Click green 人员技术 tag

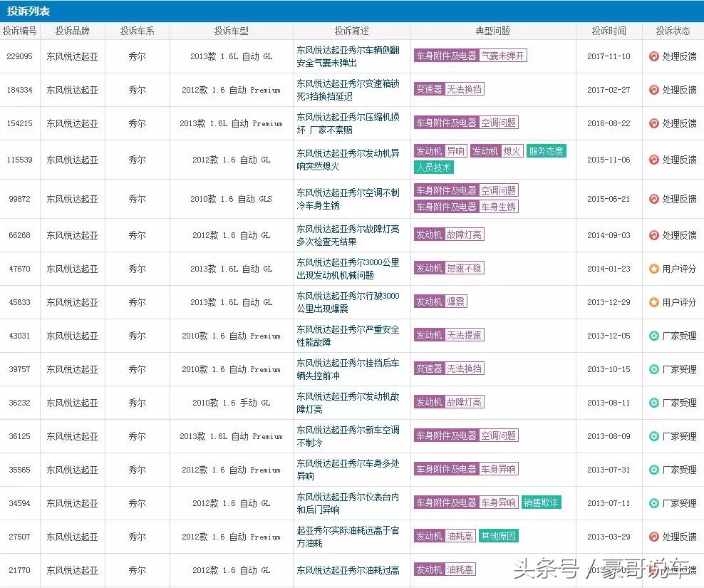click(x=433, y=167)
